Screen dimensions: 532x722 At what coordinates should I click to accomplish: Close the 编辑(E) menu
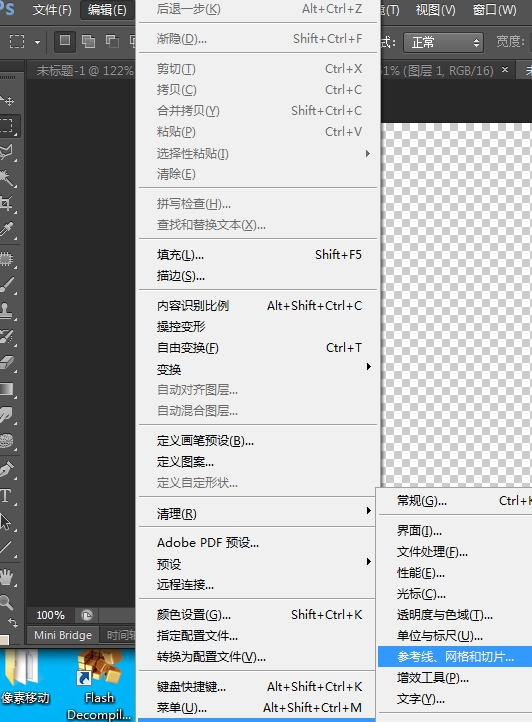pyautogui.click(x=107, y=10)
